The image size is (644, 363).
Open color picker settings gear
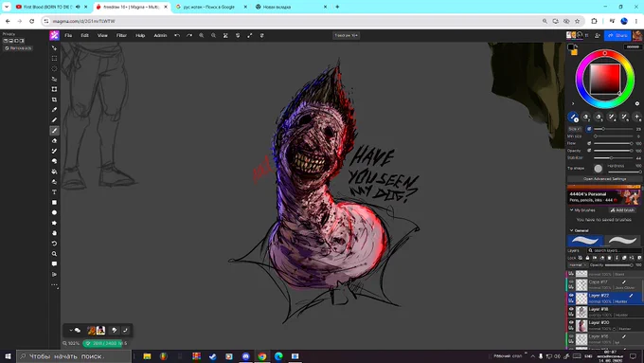click(637, 103)
